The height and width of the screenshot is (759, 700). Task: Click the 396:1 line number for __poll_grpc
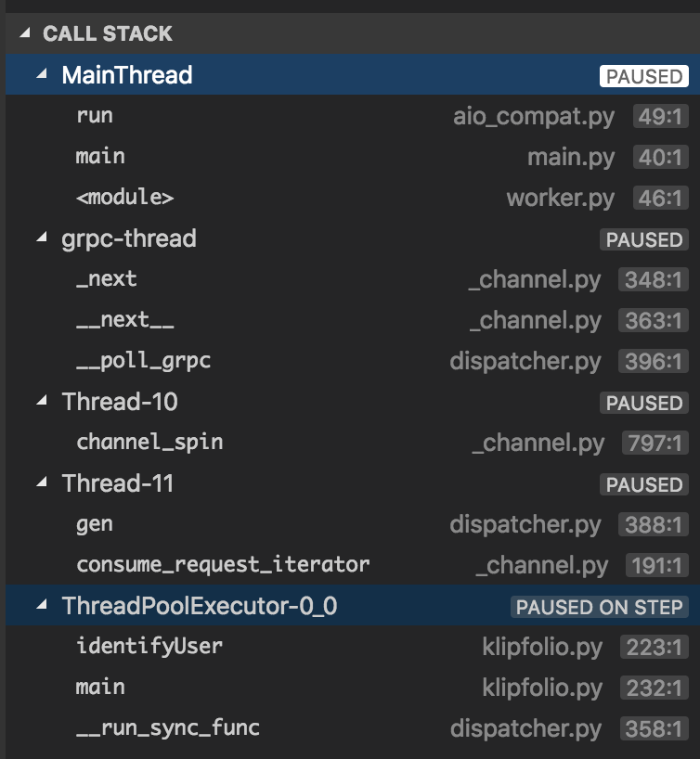pyautogui.click(x=655, y=361)
